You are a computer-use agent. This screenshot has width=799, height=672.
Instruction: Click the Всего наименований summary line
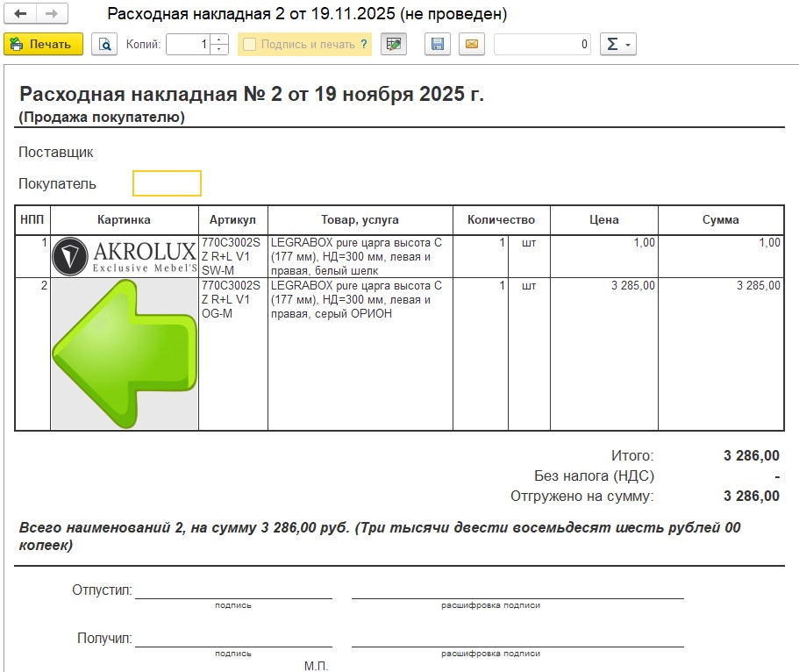(380, 536)
